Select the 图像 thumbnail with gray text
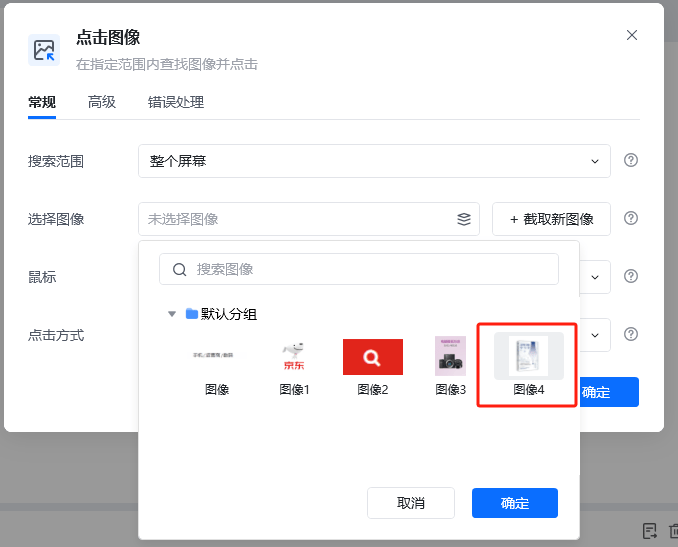This screenshot has width=678, height=547. [214, 355]
